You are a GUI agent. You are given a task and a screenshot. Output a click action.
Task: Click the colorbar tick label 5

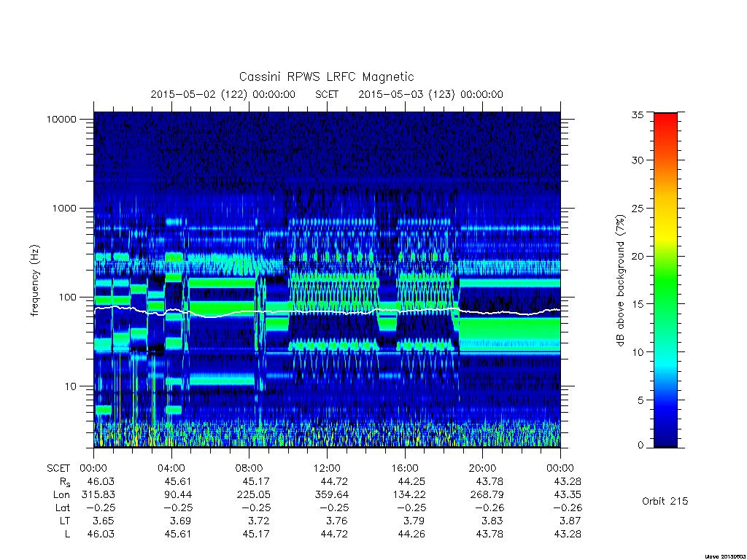coord(640,400)
